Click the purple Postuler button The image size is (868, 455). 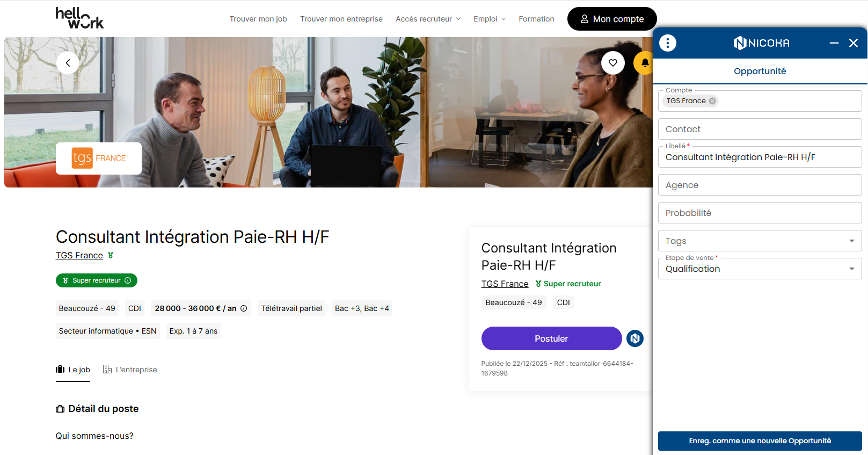pos(551,338)
